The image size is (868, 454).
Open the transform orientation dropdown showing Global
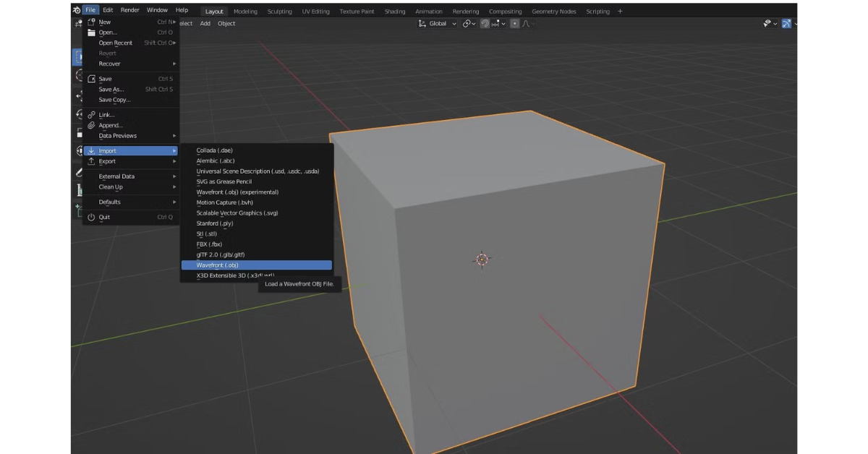(x=438, y=23)
